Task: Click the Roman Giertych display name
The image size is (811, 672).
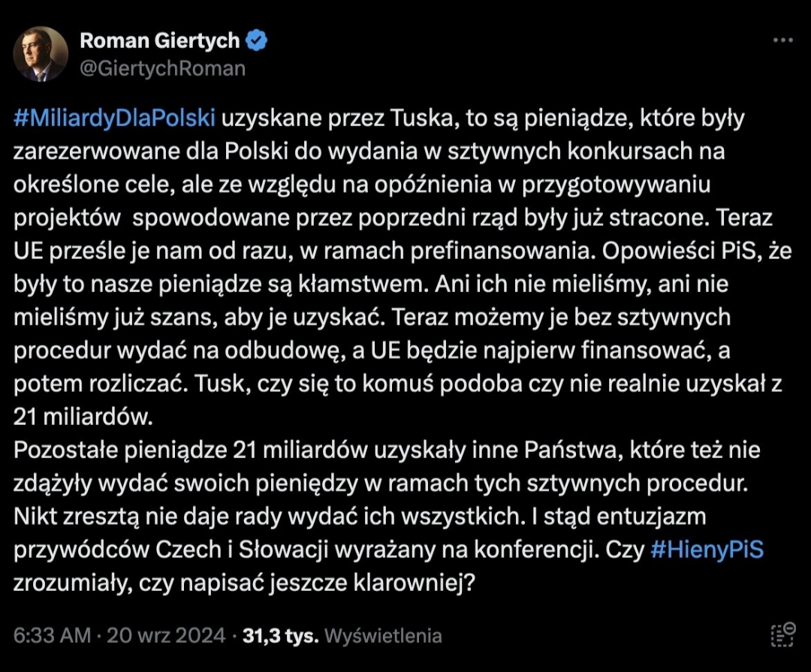Action: pos(159,41)
